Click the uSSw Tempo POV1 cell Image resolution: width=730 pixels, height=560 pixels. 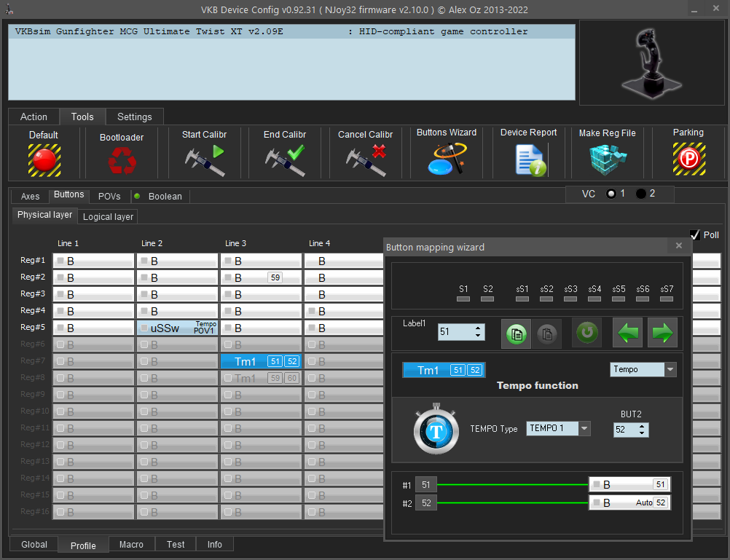(x=177, y=328)
